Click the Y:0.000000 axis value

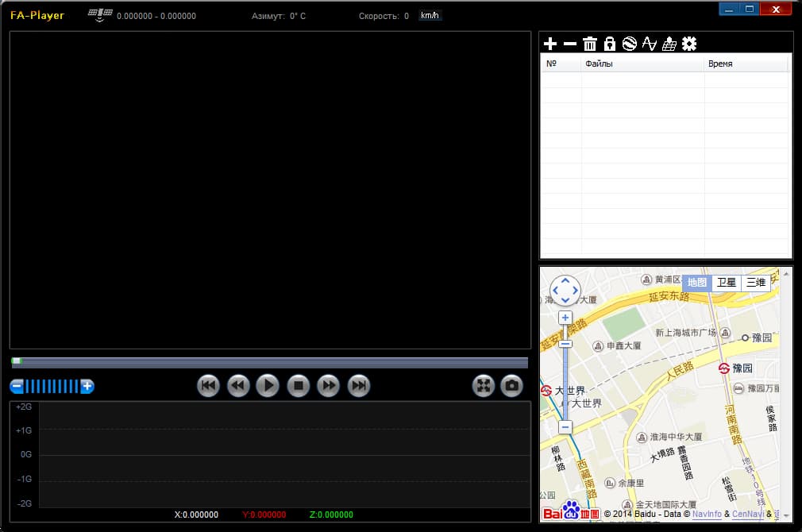264,515
